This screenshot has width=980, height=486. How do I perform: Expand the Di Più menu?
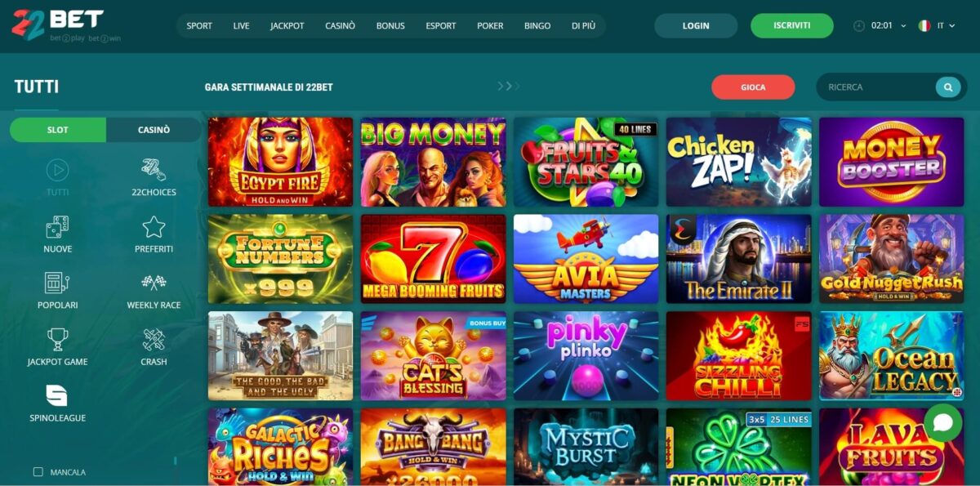(x=583, y=25)
